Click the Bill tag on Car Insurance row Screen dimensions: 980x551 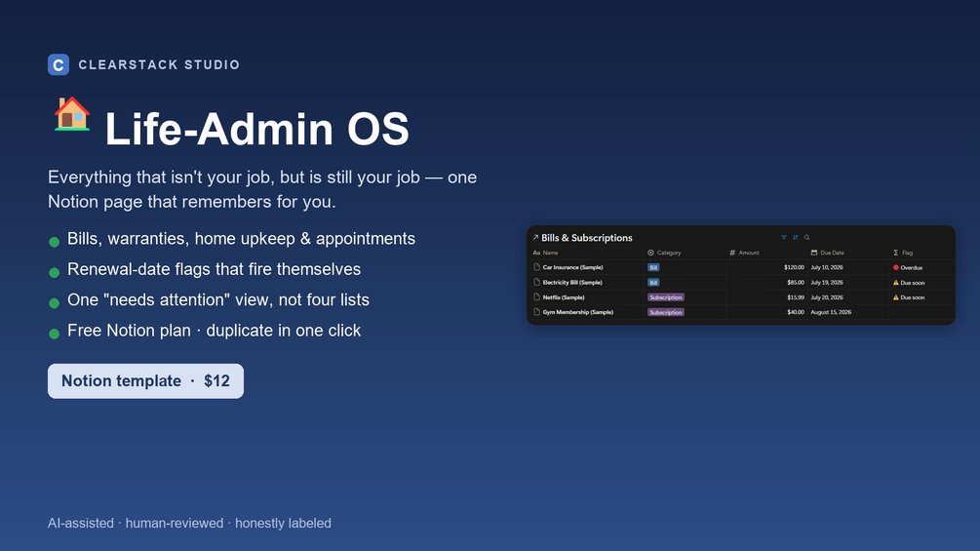point(653,267)
